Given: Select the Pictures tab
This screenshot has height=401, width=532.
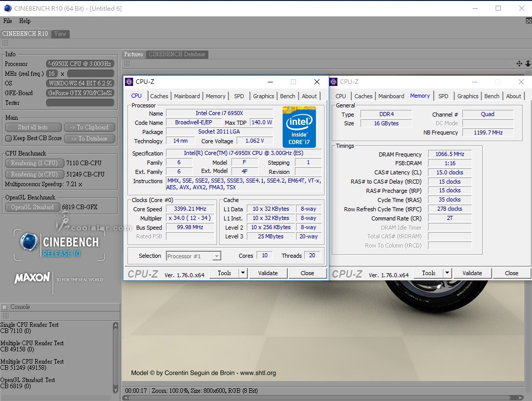Looking at the screenshot, I should [x=134, y=54].
